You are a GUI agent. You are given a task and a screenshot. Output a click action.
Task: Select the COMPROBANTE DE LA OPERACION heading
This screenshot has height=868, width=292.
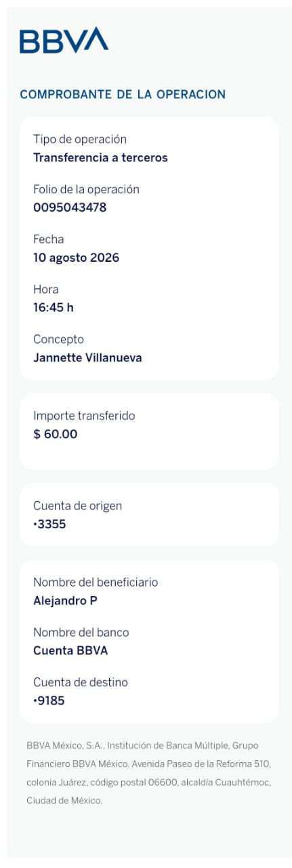point(123,95)
